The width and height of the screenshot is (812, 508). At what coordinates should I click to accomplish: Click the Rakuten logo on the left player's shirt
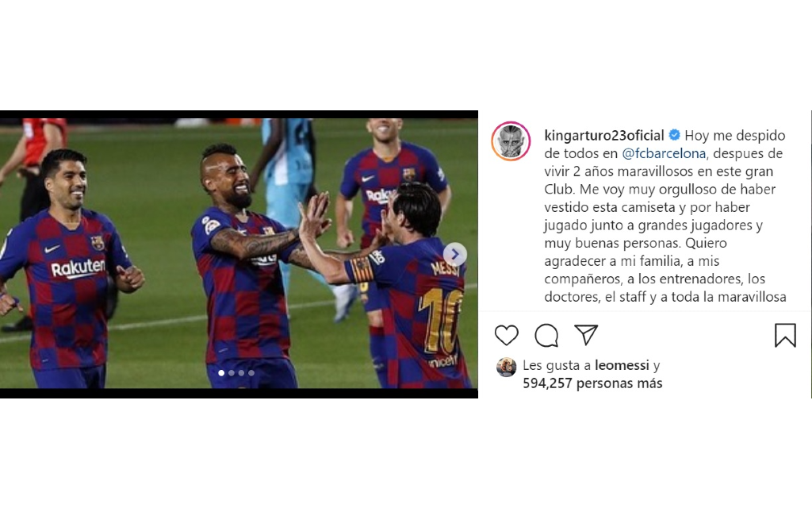coord(79,268)
